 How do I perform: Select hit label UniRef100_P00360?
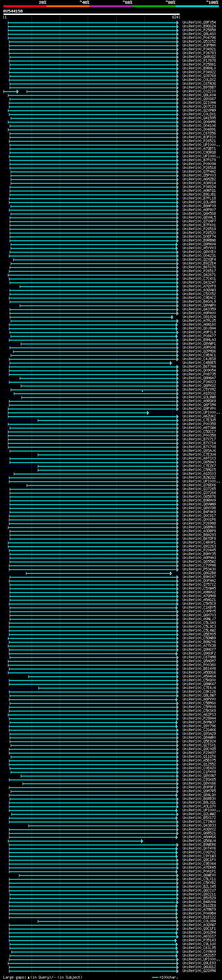[x=199, y=665]
